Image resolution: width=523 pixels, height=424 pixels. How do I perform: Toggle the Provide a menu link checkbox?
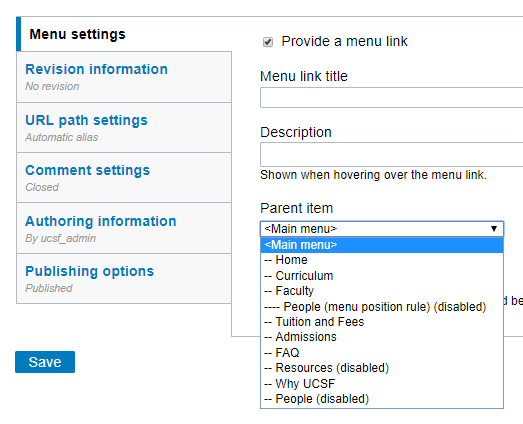(x=268, y=42)
